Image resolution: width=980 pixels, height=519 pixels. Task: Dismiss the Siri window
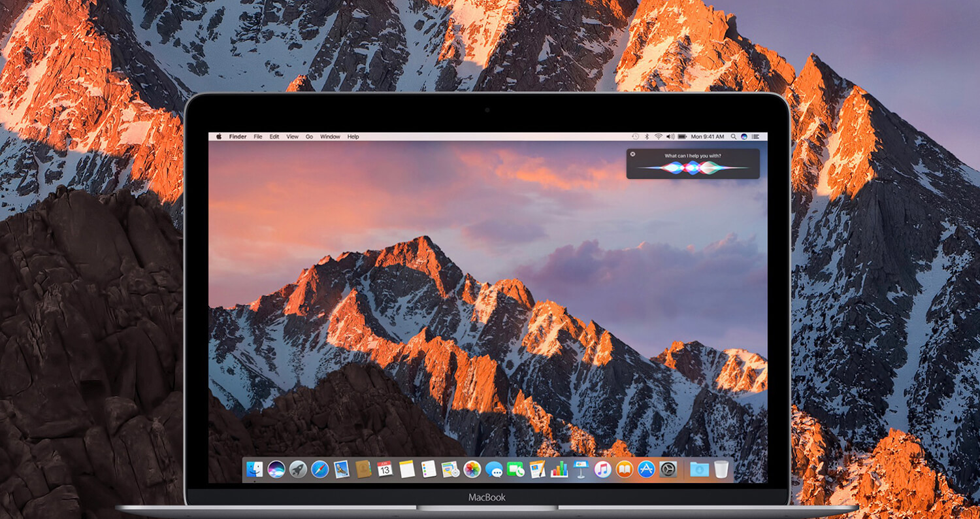633,153
